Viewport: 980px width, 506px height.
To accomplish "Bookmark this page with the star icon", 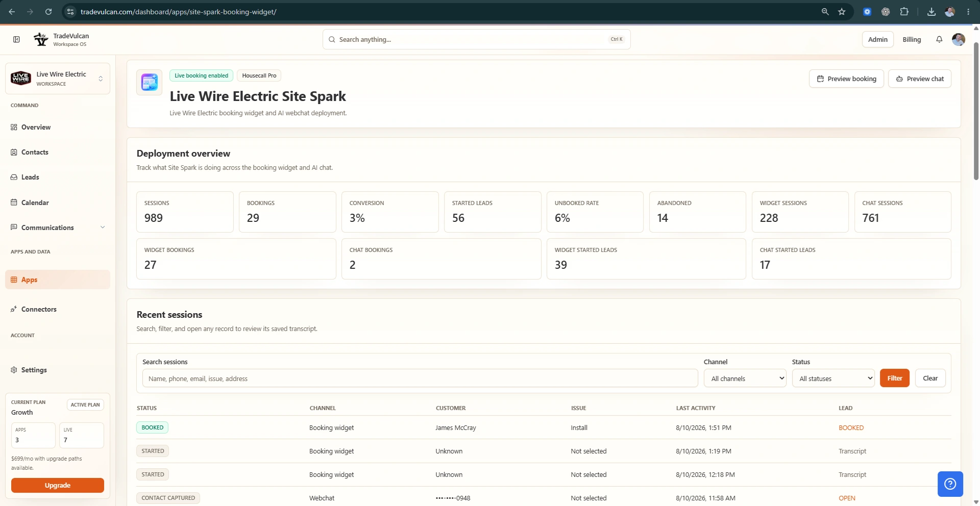I will click(x=842, y=12).
